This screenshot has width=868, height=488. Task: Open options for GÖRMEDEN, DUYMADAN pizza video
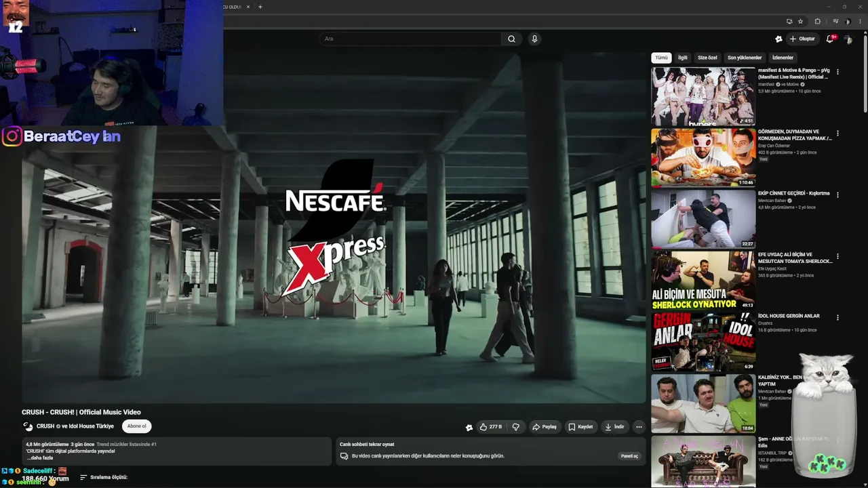point(837,134)
